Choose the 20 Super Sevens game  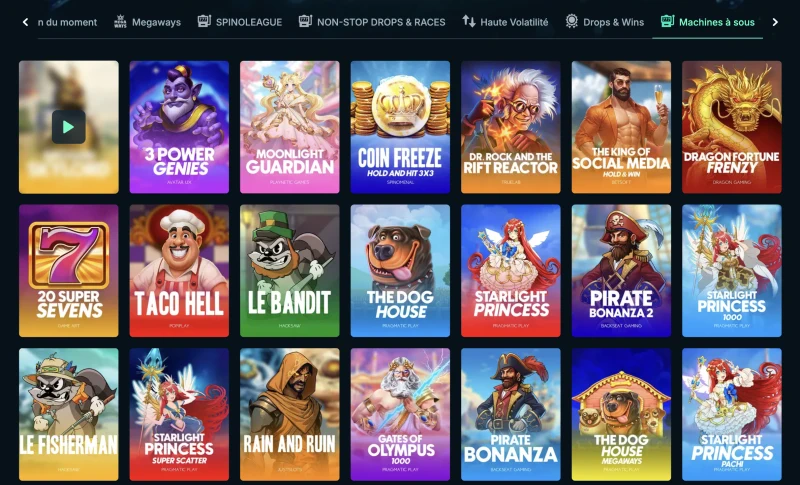69,271
